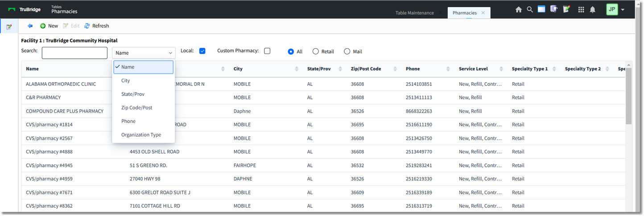The image size is (644, 216).
Task: Select the Mail radio button
Action: (x=347, y=51)
